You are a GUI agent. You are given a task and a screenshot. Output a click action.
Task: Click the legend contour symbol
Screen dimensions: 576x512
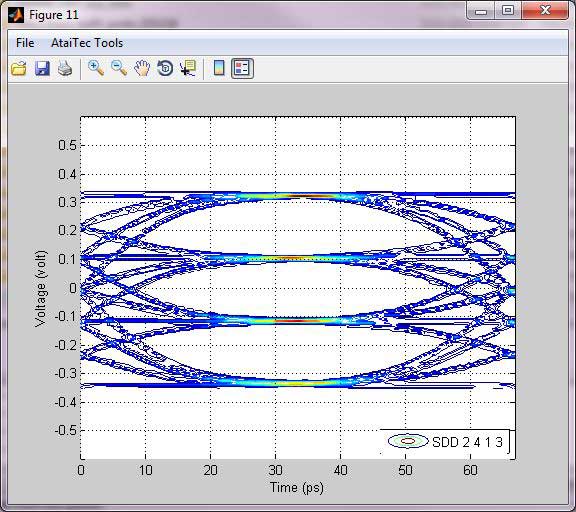point(408,441)
